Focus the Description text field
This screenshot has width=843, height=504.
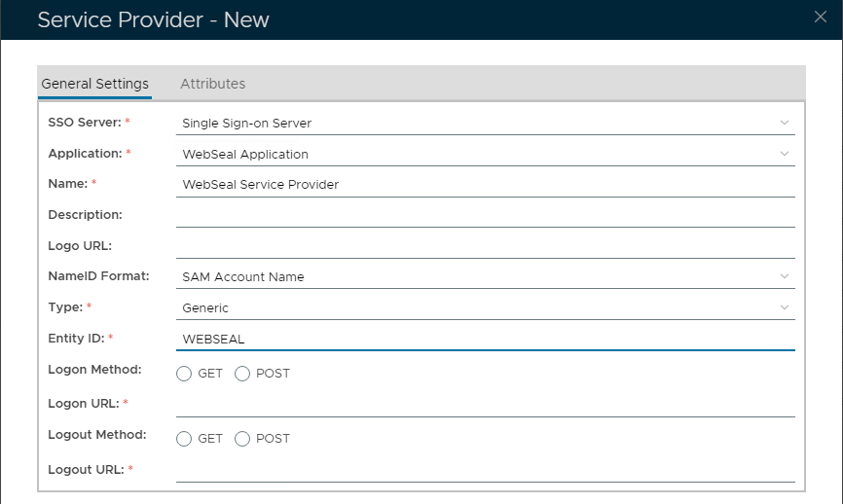point(485,215)
